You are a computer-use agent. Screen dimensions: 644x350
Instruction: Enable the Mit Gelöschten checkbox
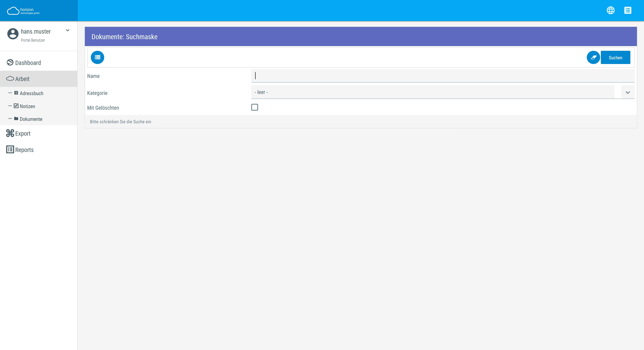254,107
